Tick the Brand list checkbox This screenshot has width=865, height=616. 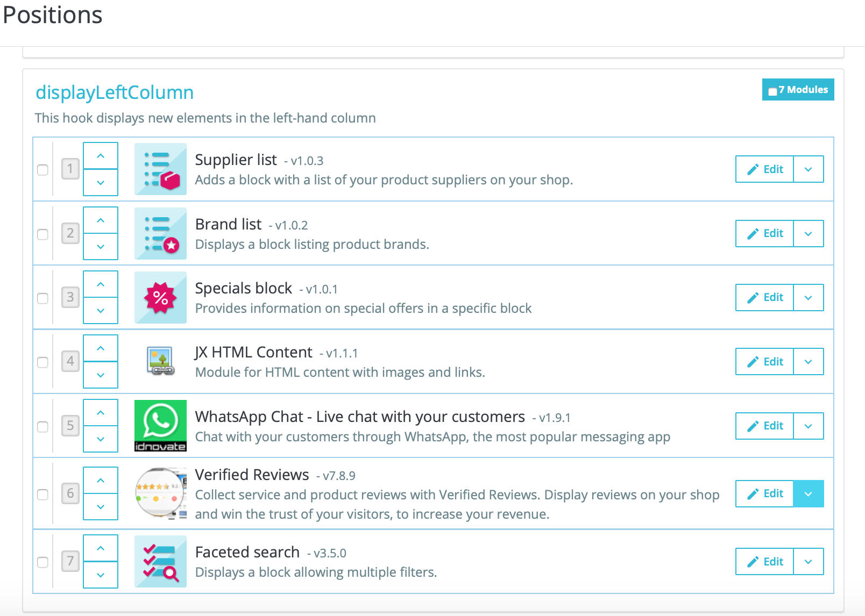coord(42,234)
